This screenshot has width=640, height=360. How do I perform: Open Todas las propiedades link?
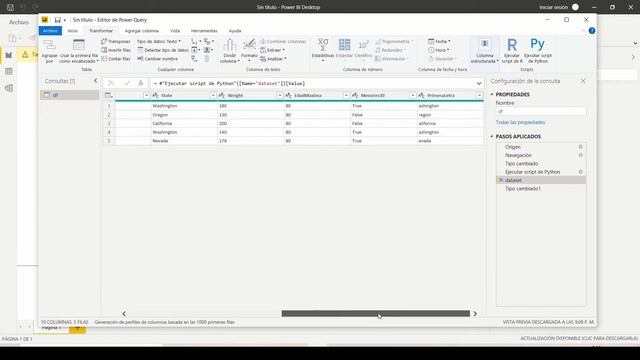[x=520, y=122]
